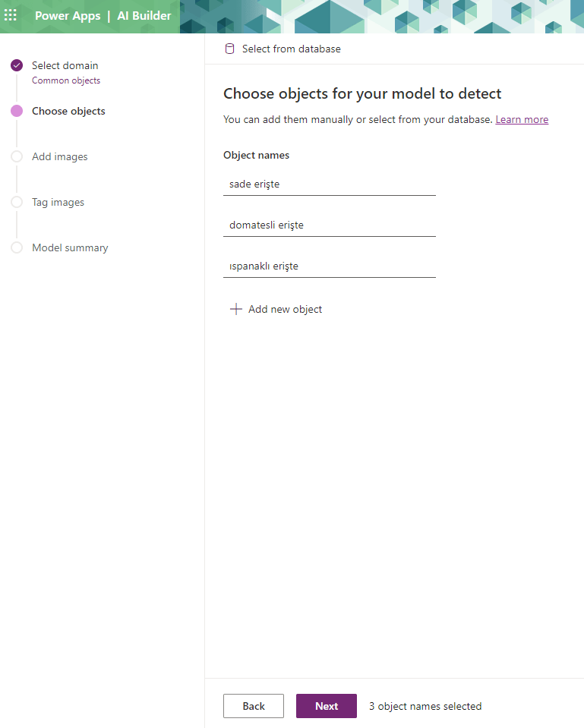This screenshot has width=584, height=728.
Task: Open Power Apps home from header
Action: pyautogui.click(x=68, y=16)
